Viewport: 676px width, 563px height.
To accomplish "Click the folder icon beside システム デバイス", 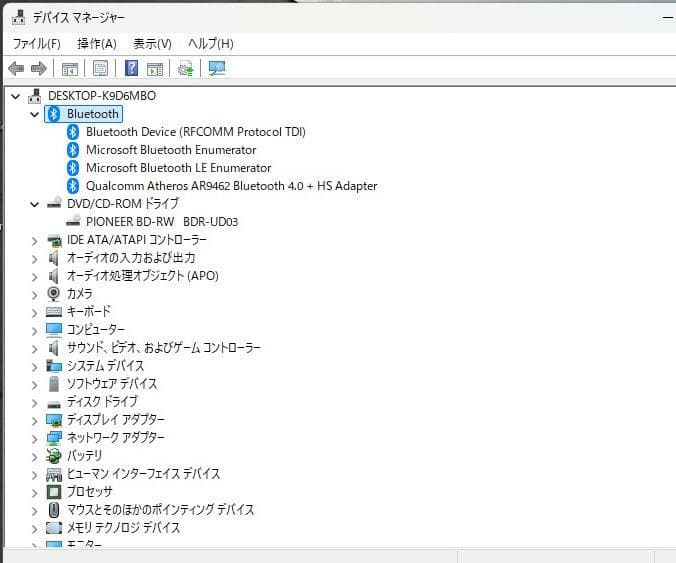I will click(54, 366).
